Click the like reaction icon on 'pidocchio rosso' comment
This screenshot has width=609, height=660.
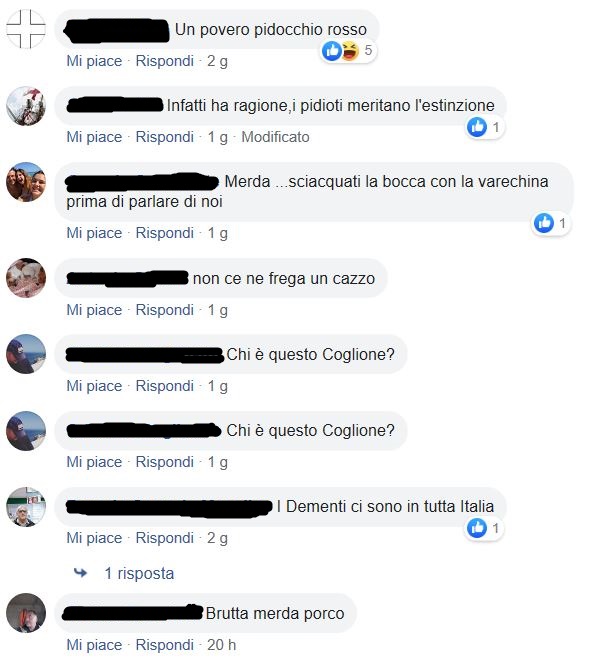click(332, 51)
